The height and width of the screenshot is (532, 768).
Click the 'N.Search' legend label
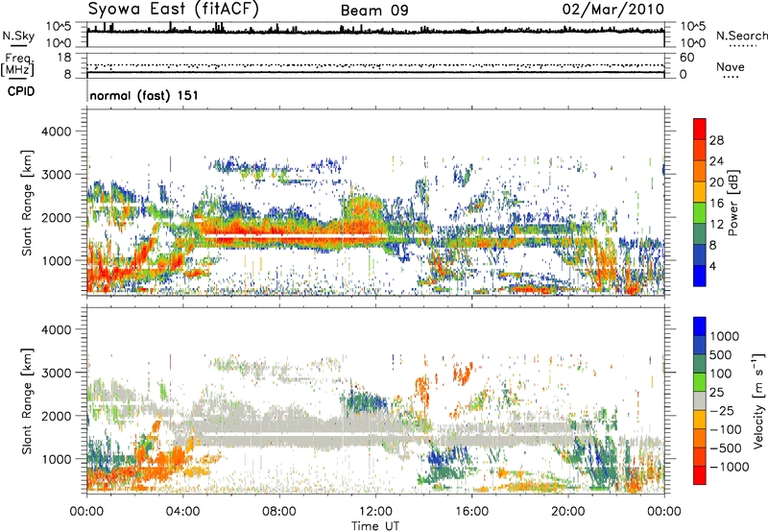(741, 36)
